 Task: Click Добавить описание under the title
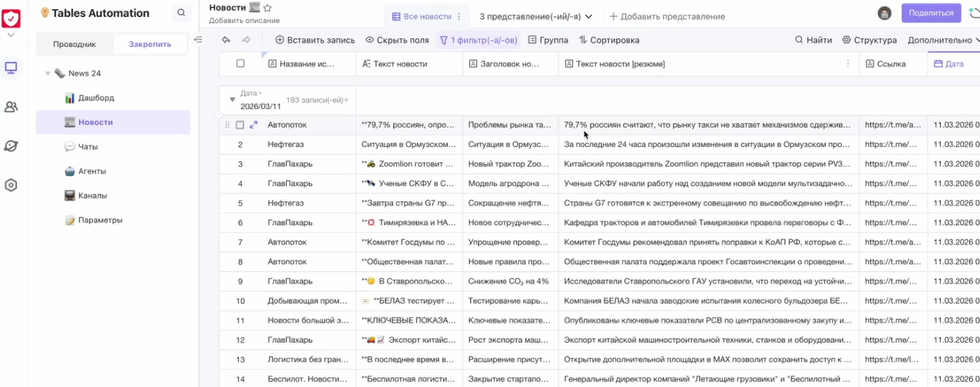tap(245, 21)
